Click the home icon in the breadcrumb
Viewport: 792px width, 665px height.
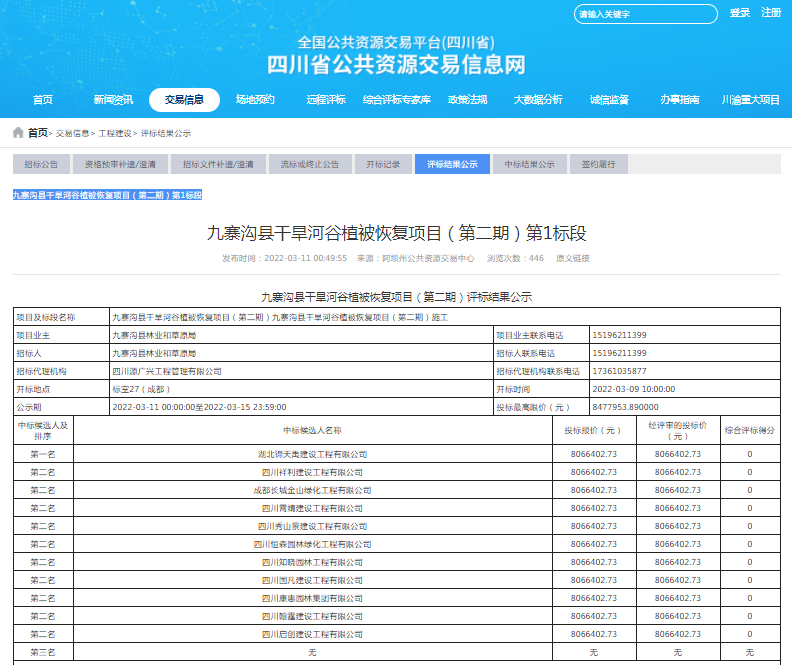click(x=18, y=133)
